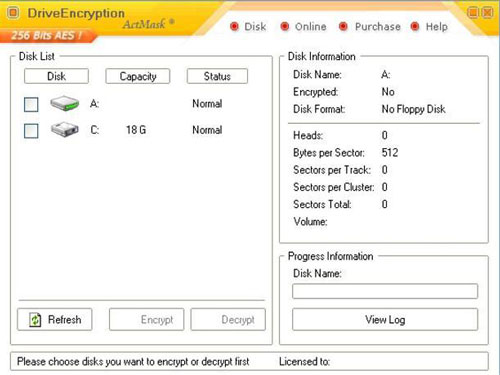Click the Status column header
Viewport: 500px width, 375px height.
217,76
